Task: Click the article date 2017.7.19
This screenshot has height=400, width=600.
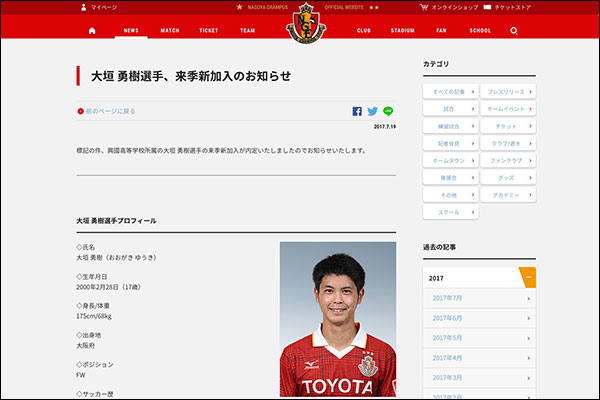Action: pos(385,127)
